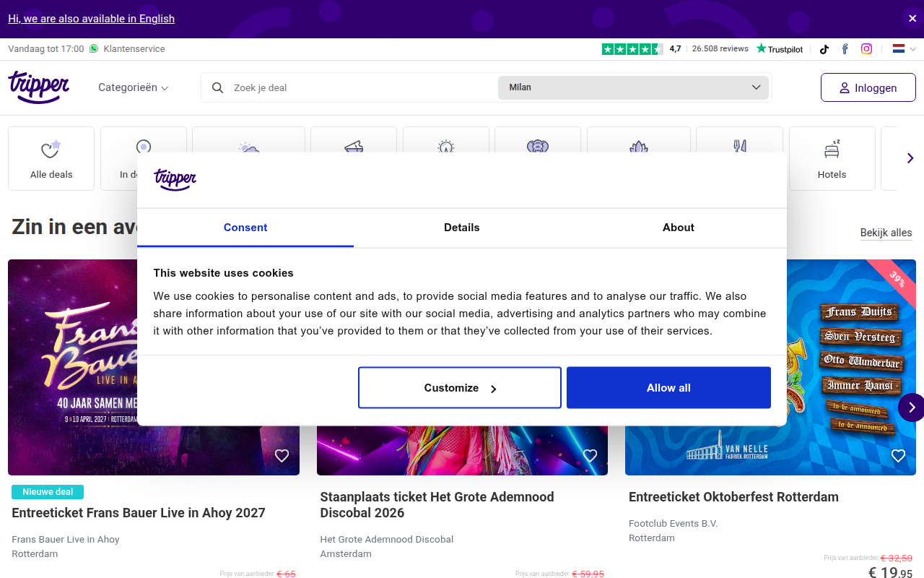Open the Oktoberfest Rotterdam deal image
This screenshot has height=578, width=924.
tap(852, 367)
